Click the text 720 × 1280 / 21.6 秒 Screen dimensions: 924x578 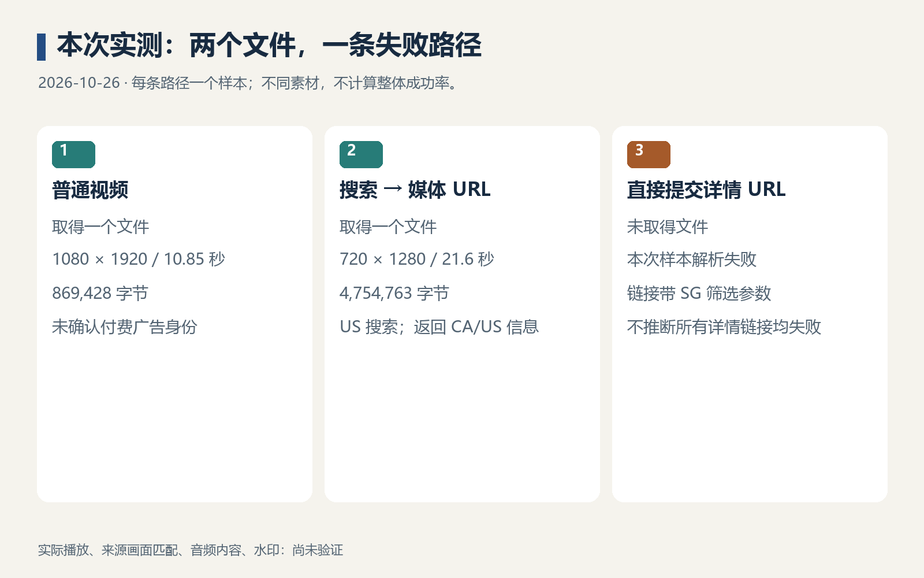click(x=417, y=259)
